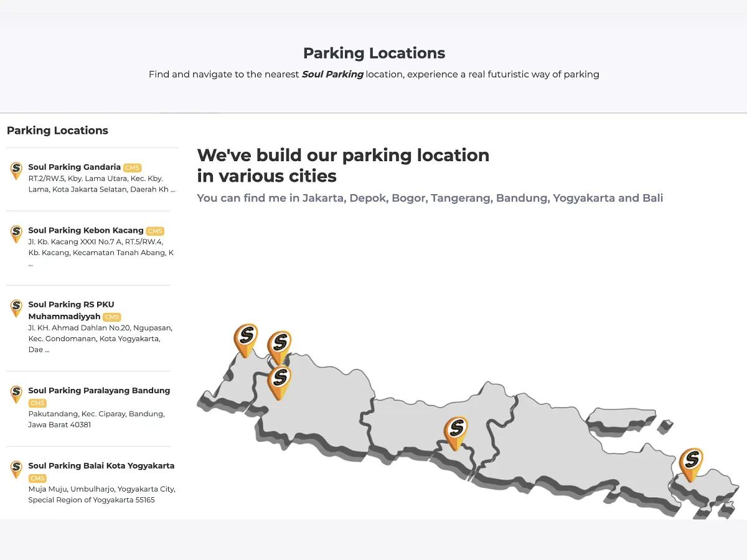Click the pin icon beside Soul Parking RS PKU Muhammadiyyah
Screen dimensions: 747x560
pos(16,309)
